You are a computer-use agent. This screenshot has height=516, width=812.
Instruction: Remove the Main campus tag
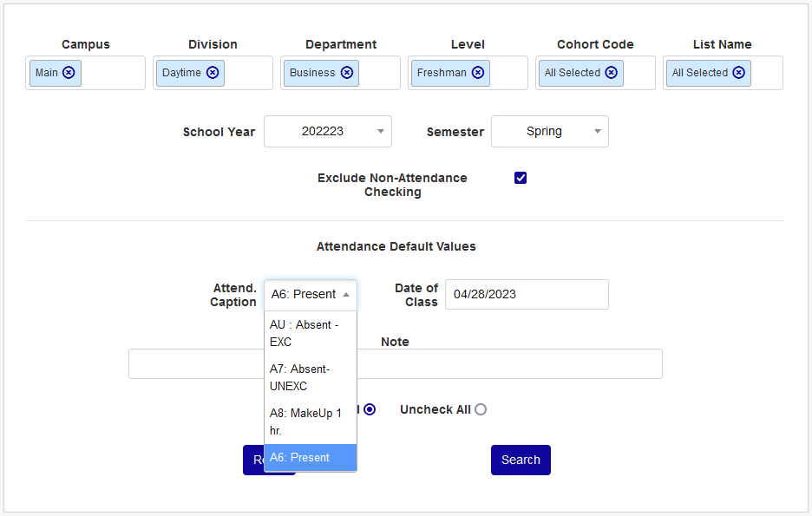69,73
